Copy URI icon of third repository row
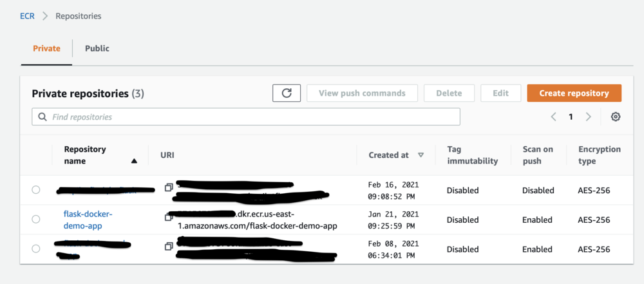The height and width of the screenshot is (284, 644). 169,246
